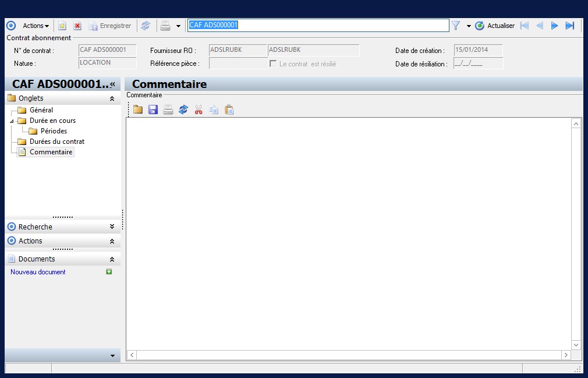Collapse the Durée en cours tree node

click(x=12, y=121)
